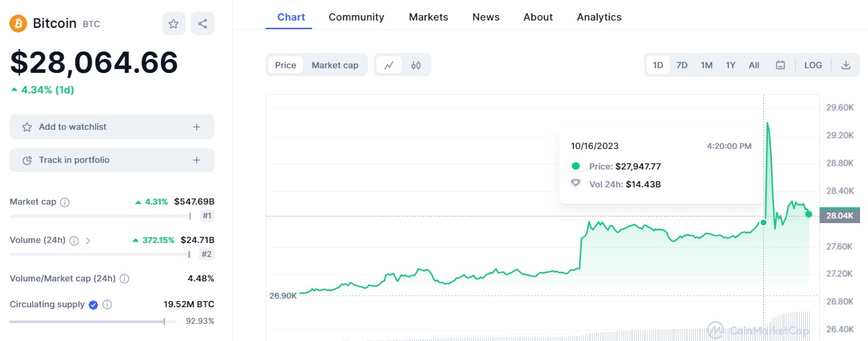Open the share icon button
868x341 pixels.
pos(203,24)
